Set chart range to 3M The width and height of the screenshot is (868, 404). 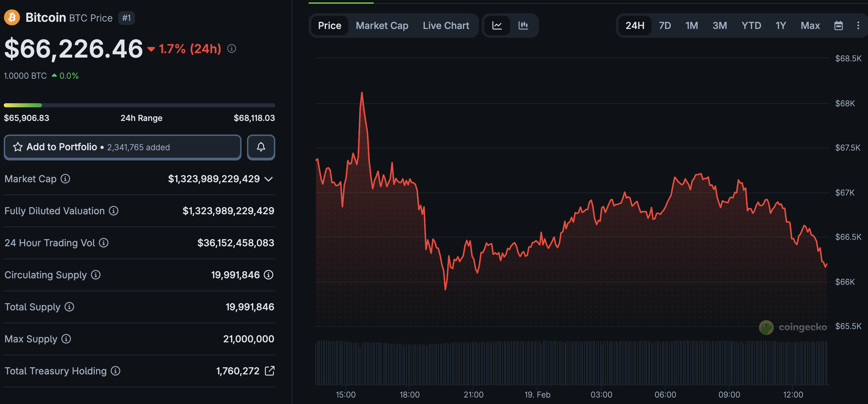pyautogui.click(x=720, y=26)
